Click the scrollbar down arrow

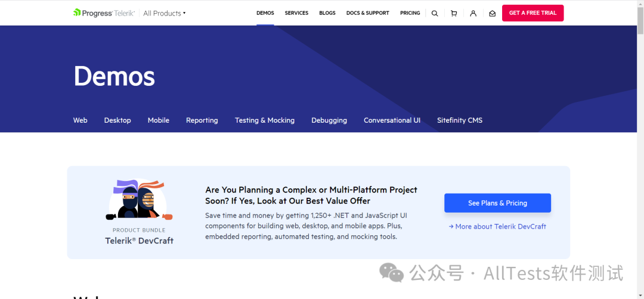pos(640,295)
